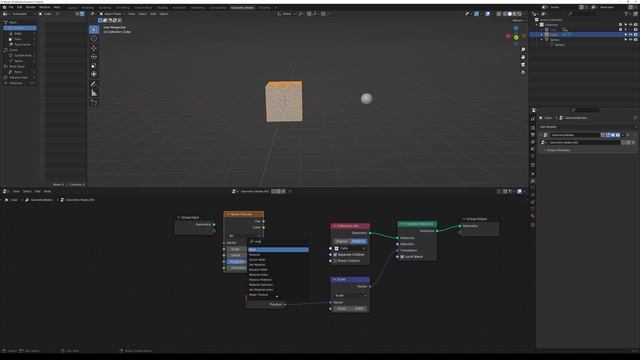This screenshot has height=360, width=640.
Task: Choose the highlighted first search result
Action: point(278,249)
